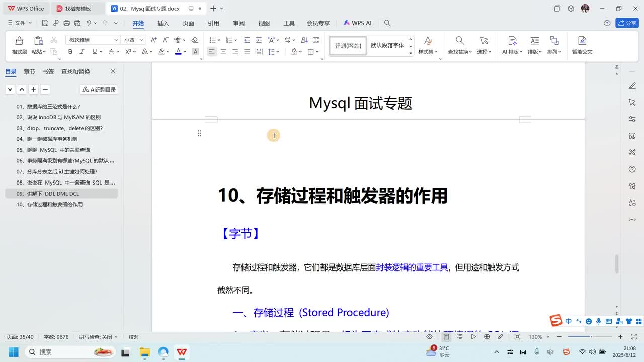Open AI 排版 layout tool
Image resolution: width=644 pixels, height=362 pixels.
[512, 45]
